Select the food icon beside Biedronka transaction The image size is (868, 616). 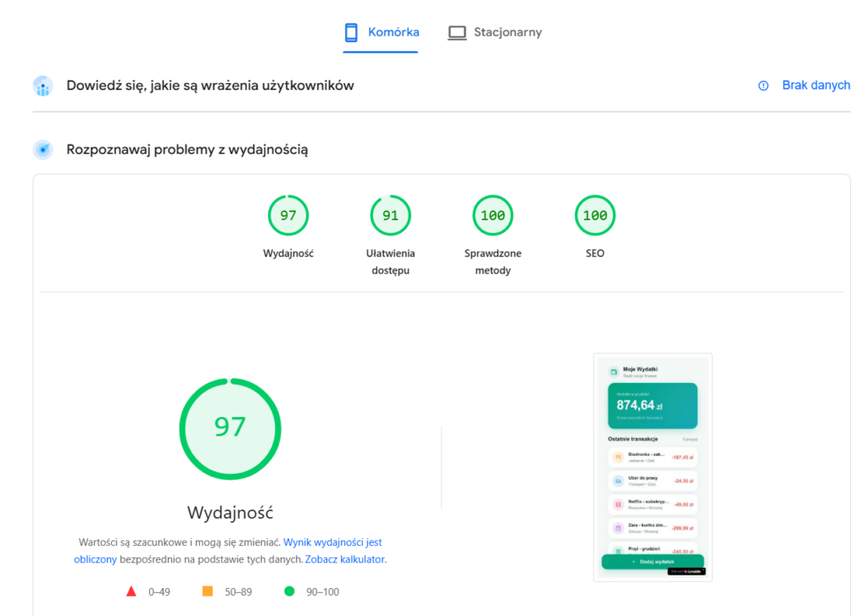(x=619, y=455)
